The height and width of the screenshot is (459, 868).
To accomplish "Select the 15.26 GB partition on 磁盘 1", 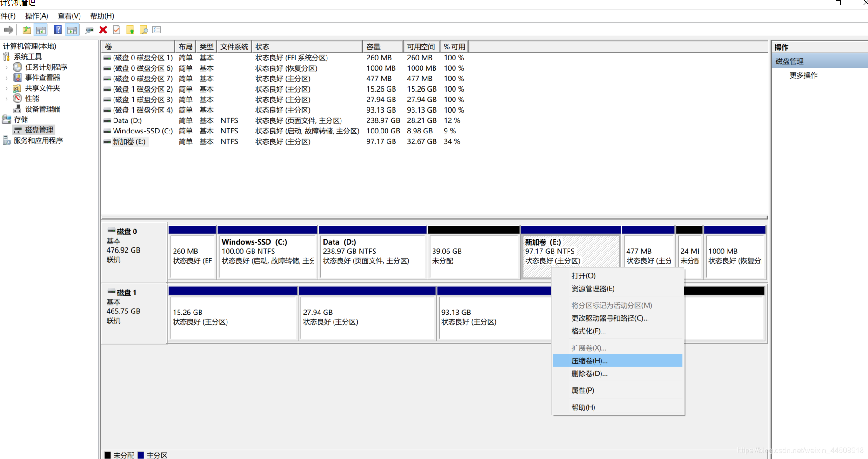I will pyautogui.click(x=233, y=314).
